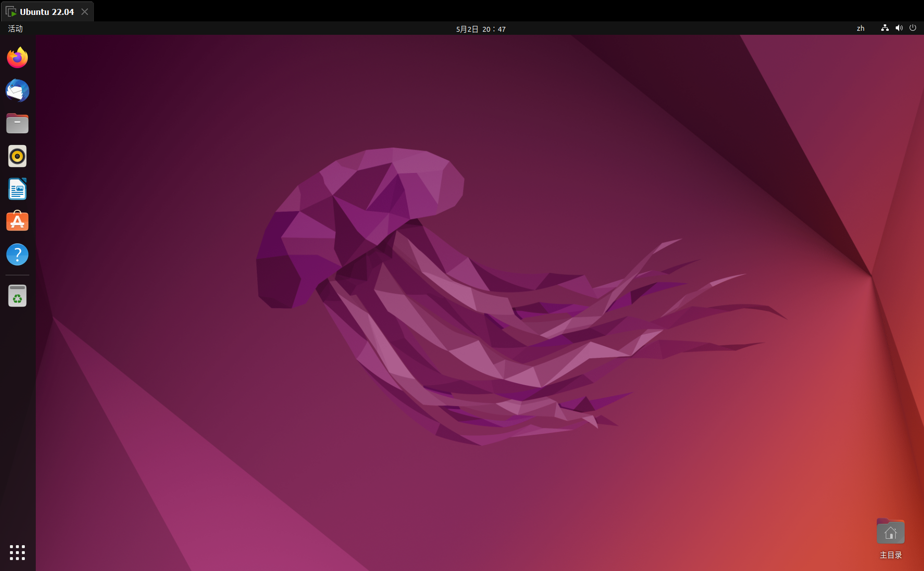
Task: Open the power menu icon
Action: pyautogui.click(x=913, y=28)
